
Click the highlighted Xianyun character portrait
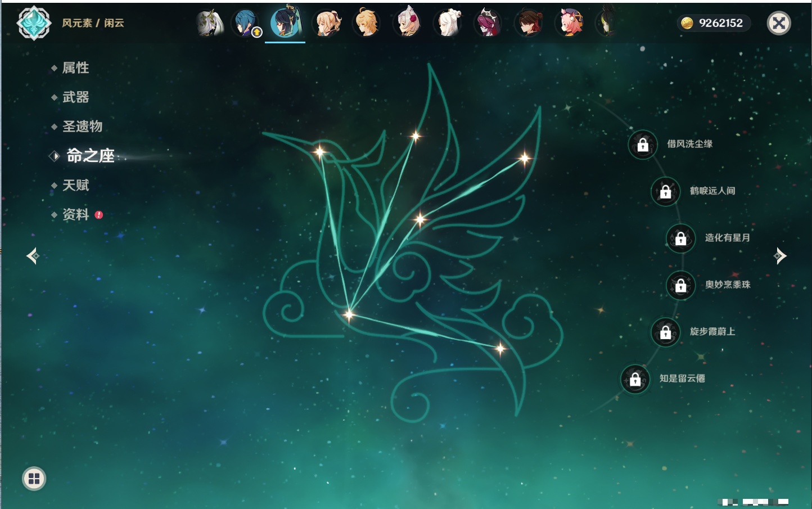(286, 22)
